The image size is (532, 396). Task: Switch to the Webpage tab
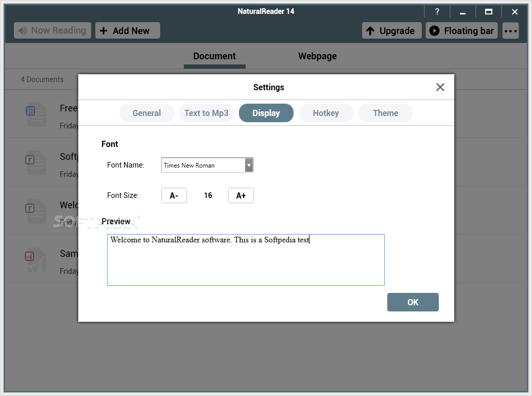click(x=317, y=56)
